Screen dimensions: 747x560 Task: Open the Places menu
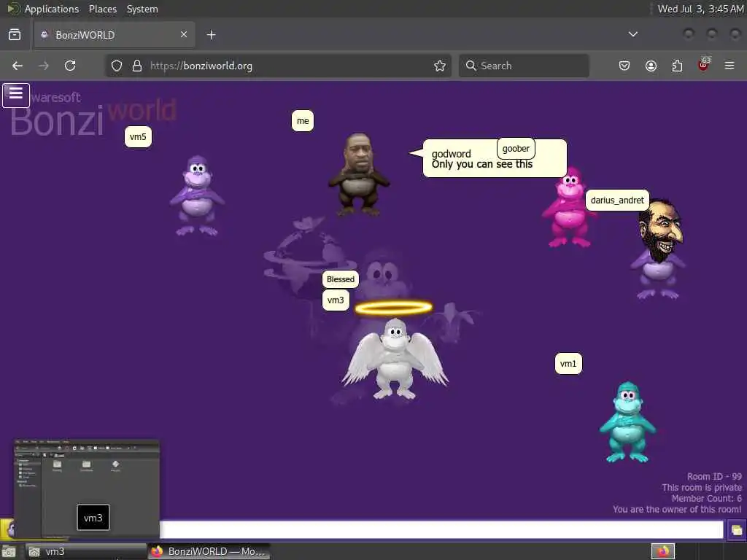(x=103, y=9)
